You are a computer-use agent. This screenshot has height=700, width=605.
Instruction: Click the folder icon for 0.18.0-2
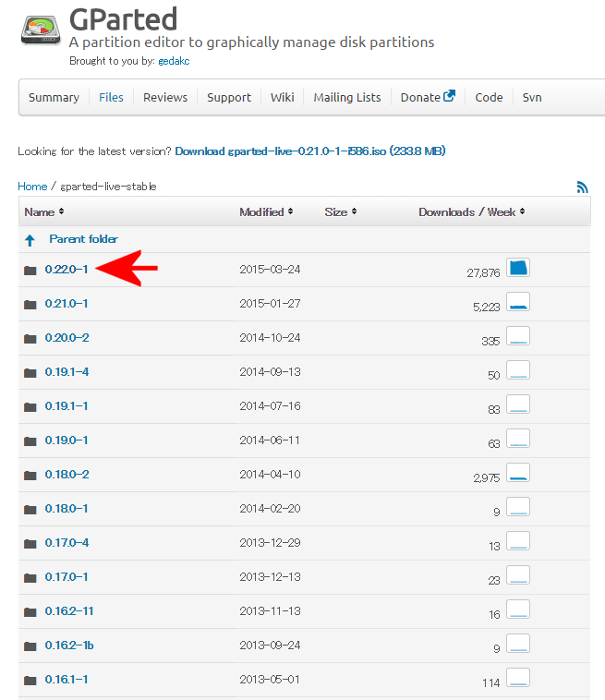pyautogui.click(x=30, y=475)
